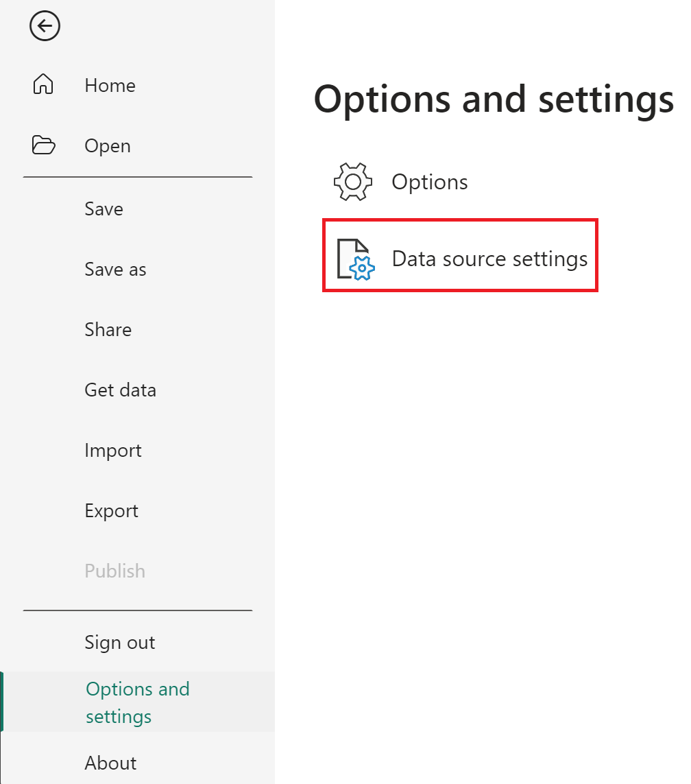Choose Export from the sidebar
The width and height of the screenshot is (691, 784).
[x=112, y=510]
